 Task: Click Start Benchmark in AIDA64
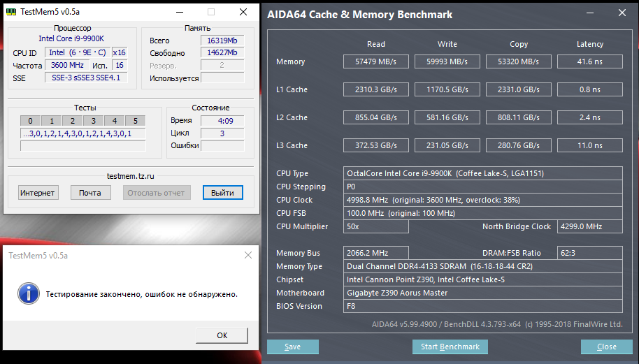450,347
